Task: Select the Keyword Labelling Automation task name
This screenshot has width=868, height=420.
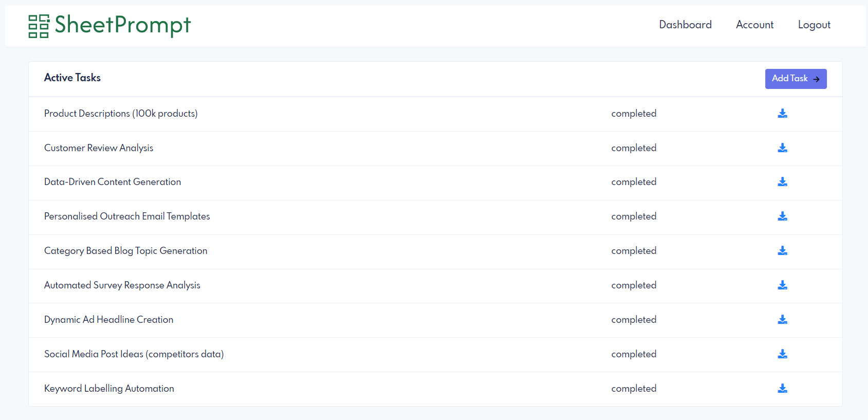Action: (109, 389)
